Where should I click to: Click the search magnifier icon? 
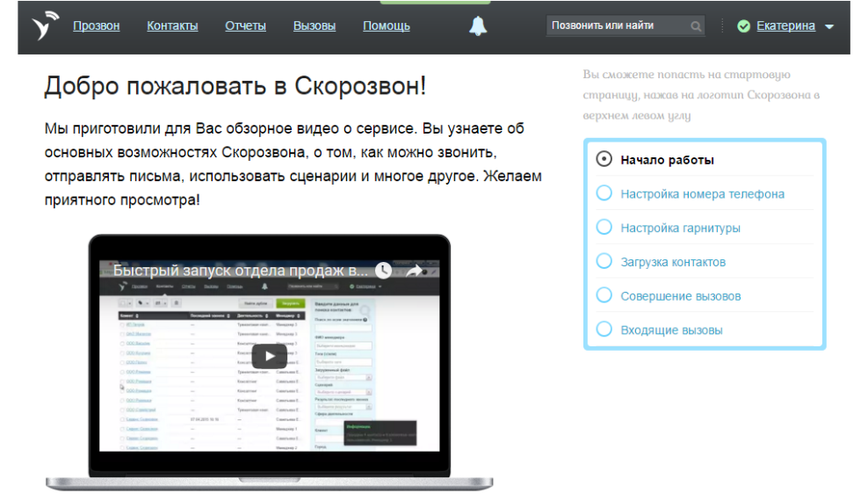pos(696,26)
